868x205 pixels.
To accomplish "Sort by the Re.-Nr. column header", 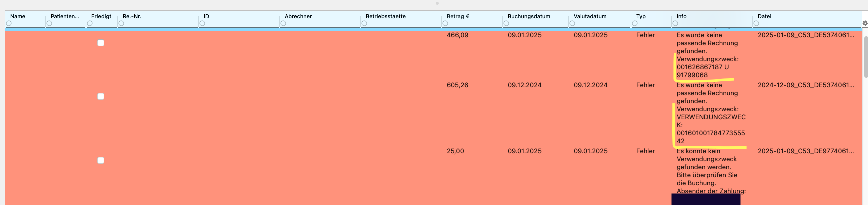I will 132,16.
